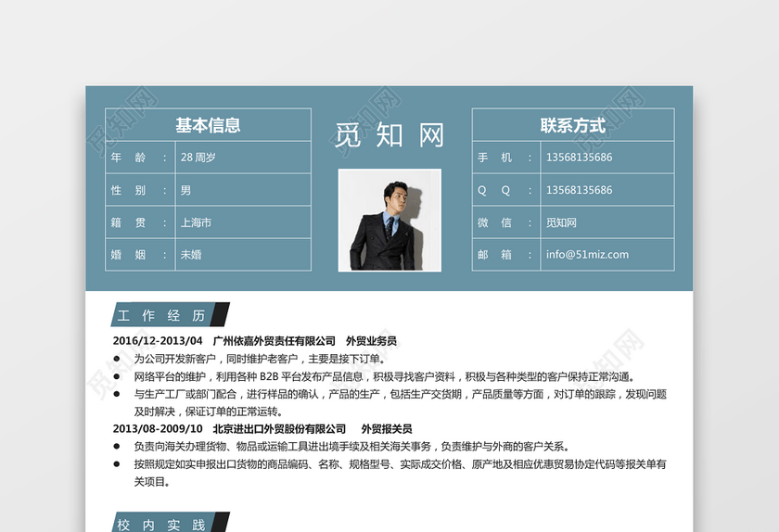Viewport: 779px width, 532px height.
Task: Select the number beside QQ
Action: [580, 190]
